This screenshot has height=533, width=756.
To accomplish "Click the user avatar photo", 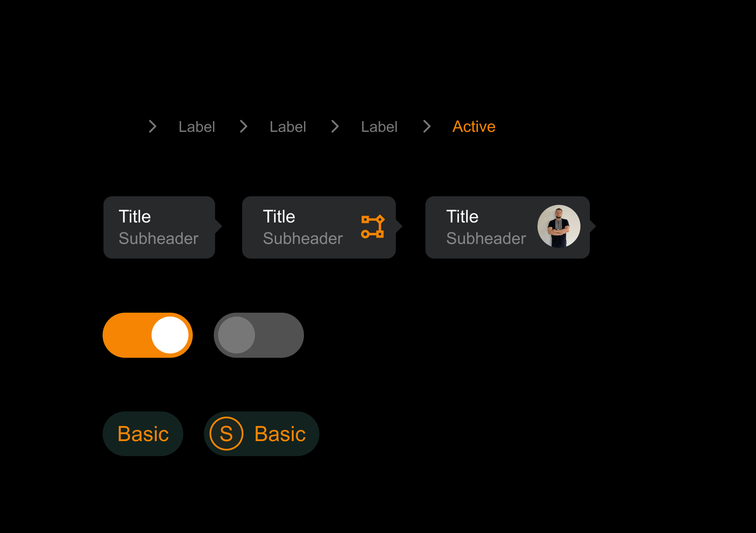I will click(559, 226).
